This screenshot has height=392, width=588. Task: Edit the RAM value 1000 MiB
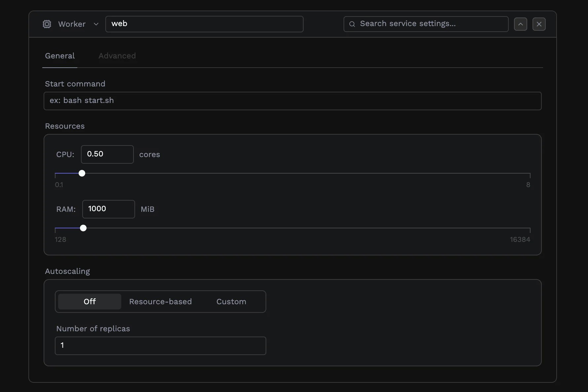(108, 209)
